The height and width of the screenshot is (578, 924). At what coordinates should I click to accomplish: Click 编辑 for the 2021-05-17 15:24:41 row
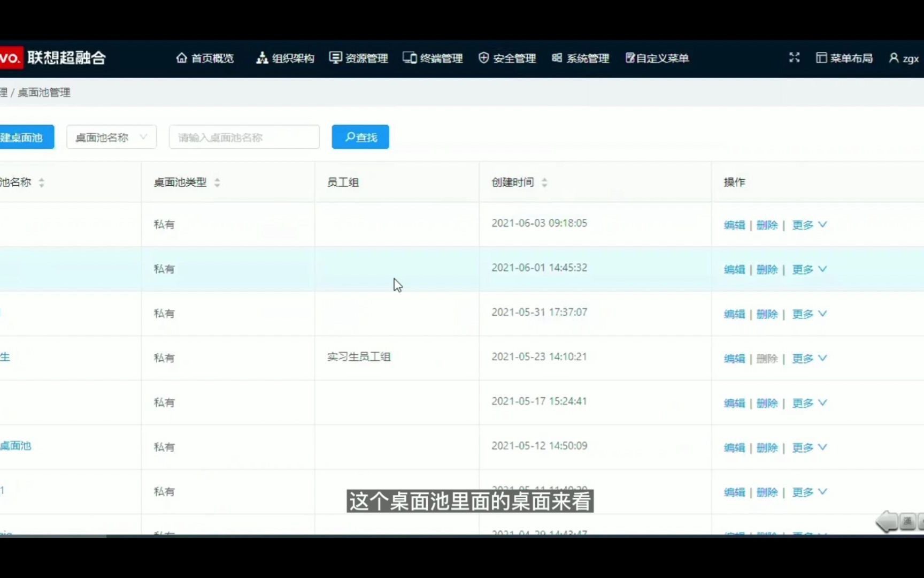734,402
